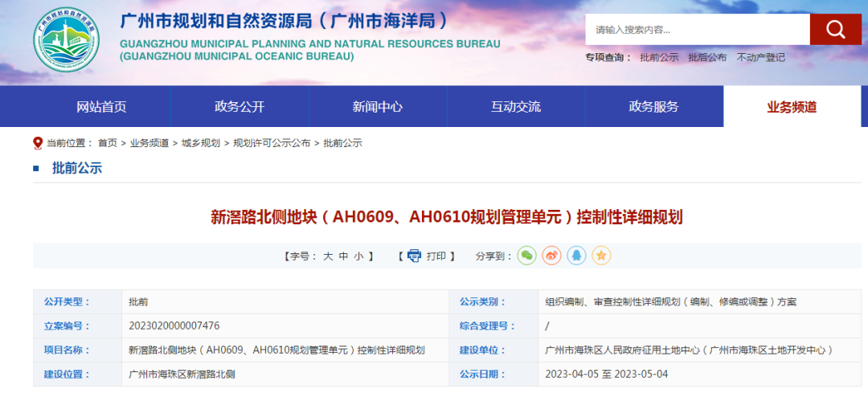Image resolution: width=868 pixels, height=410 pixels.
Task: Select the 政务服务 nav tab
Action: point(653,107)
